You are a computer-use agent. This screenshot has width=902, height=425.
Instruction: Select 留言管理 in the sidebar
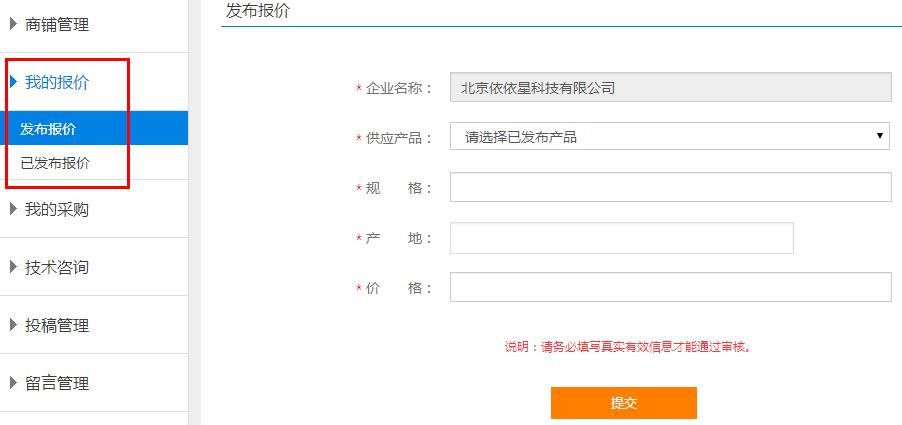click(57, 383)
